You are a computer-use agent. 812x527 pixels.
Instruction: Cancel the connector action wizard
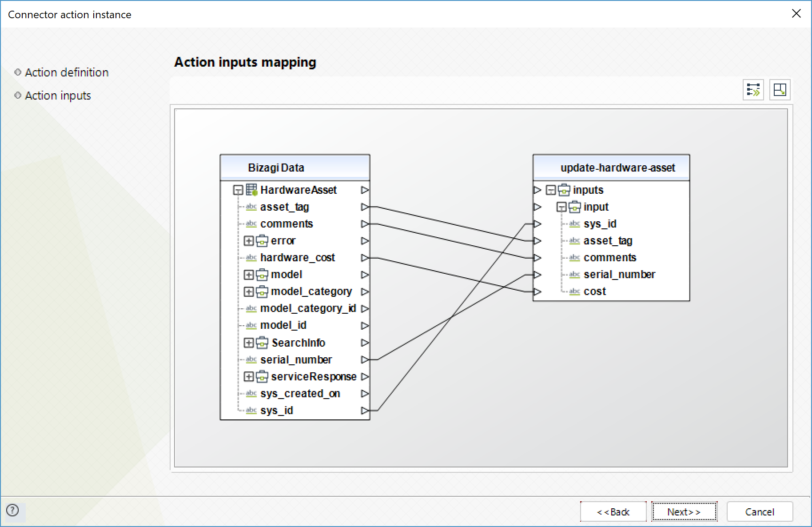(760, 511)
